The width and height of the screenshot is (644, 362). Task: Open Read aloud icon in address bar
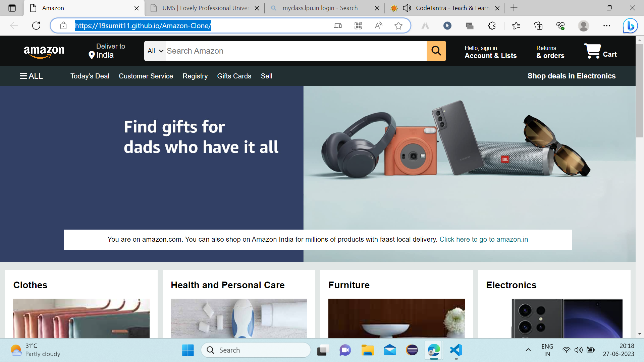coord(378,26)
